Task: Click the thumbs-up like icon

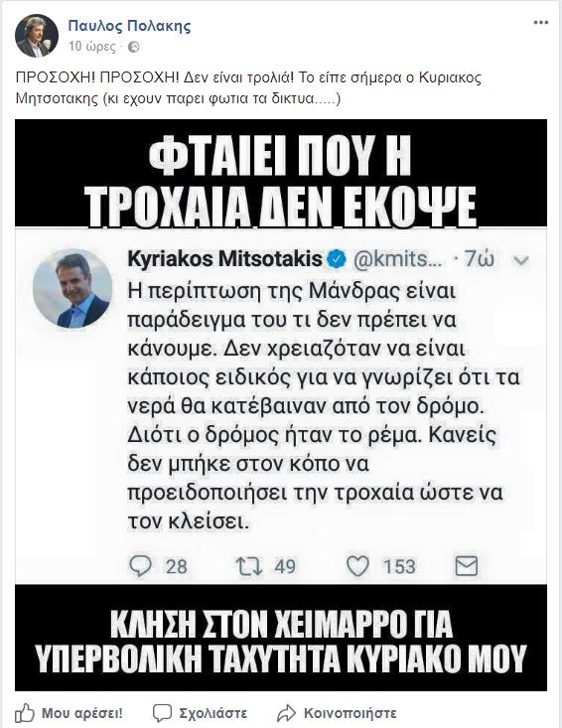Action: pos(25,712)
